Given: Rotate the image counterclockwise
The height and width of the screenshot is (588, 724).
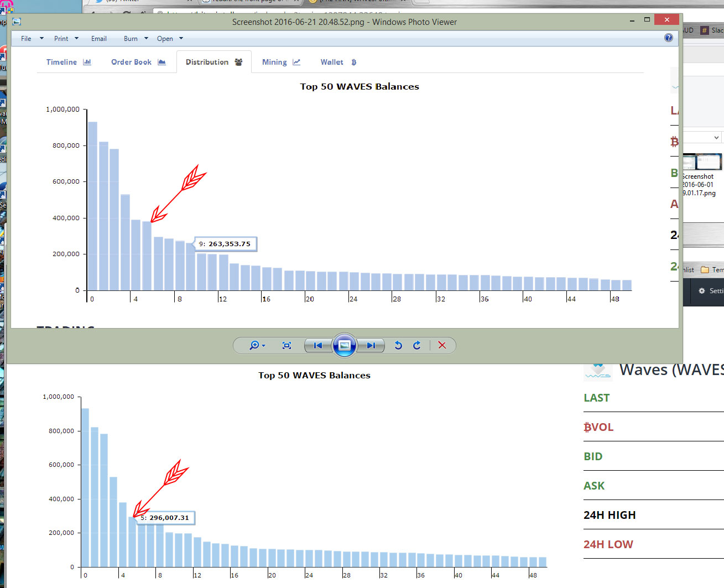Looking at the screenshot, I should [398, 345].
